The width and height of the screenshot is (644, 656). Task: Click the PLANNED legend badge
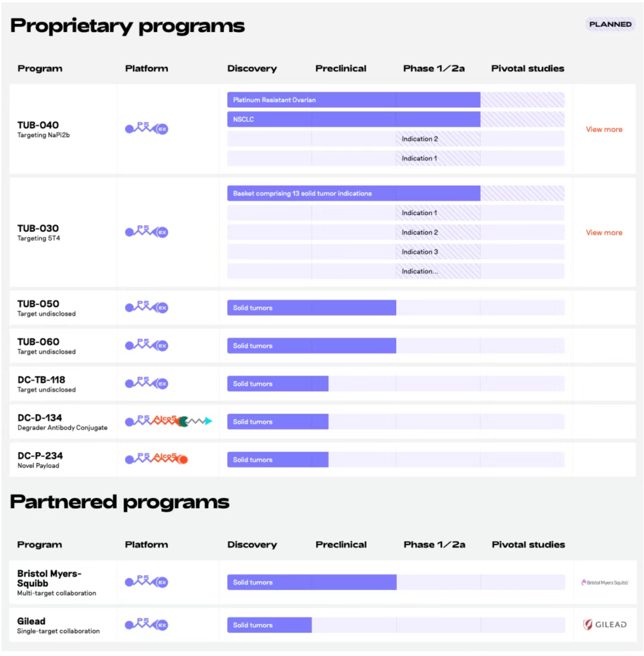(x=610, y=24)
